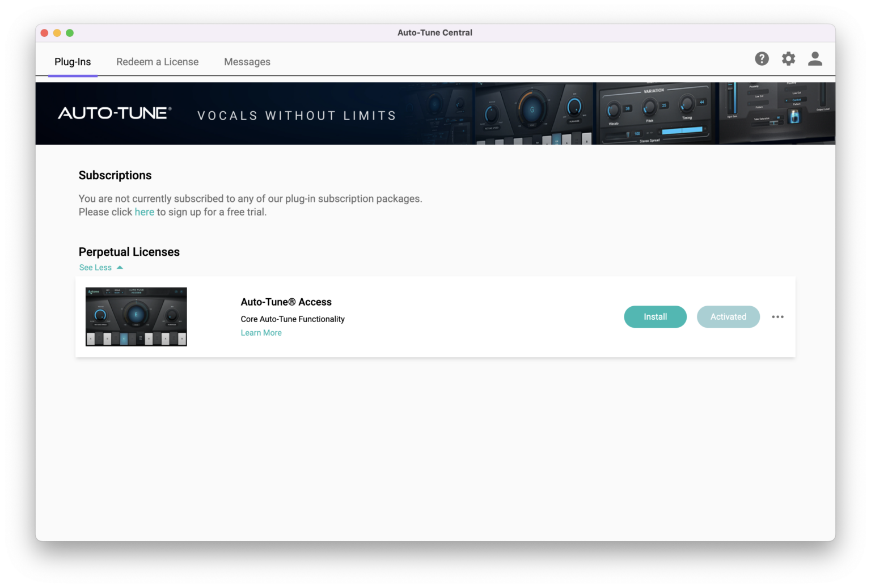Close the Auto-Tune Central window
Screen dimensions: 871x588
45,33
